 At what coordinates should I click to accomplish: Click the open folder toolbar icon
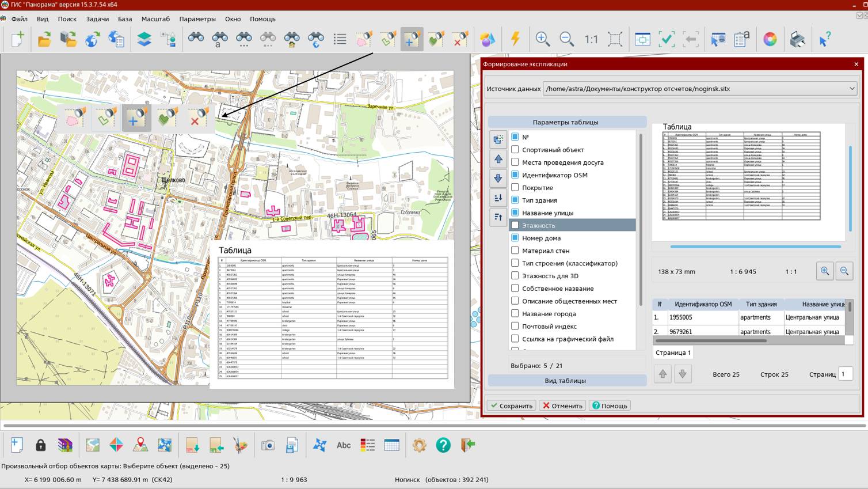[x=44, y=39]
